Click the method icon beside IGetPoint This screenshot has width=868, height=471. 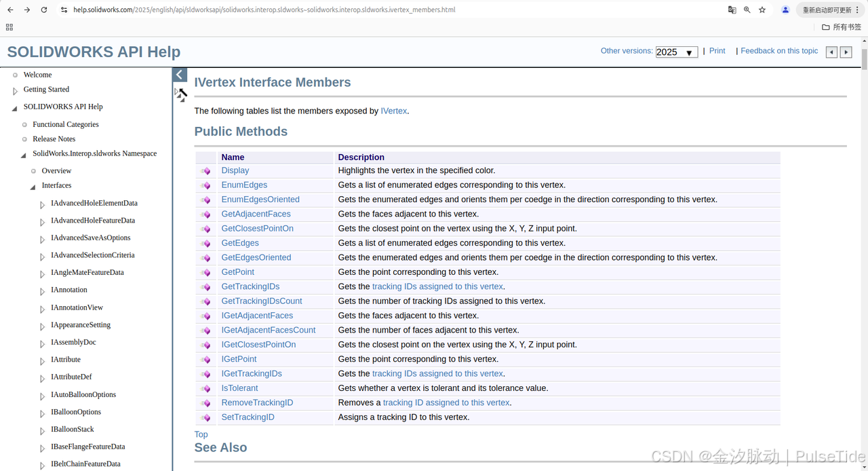click(x=205, y=360)
